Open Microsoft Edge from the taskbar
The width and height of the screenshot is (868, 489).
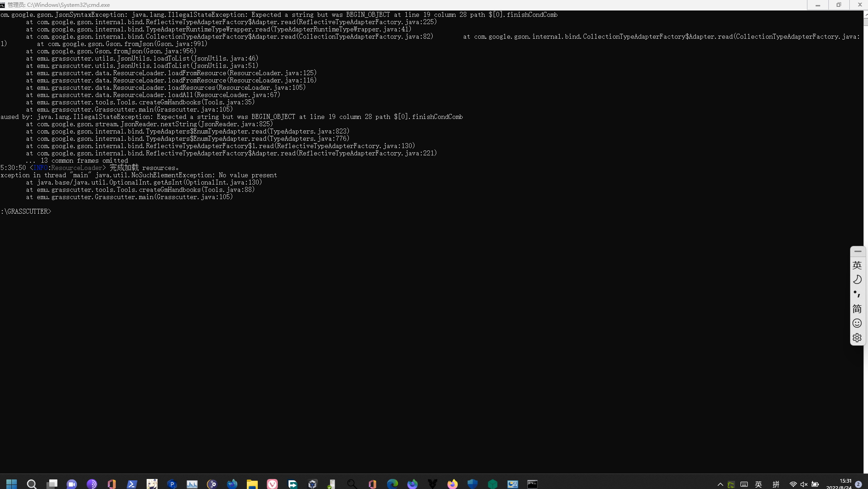click(x=393, y=484)
